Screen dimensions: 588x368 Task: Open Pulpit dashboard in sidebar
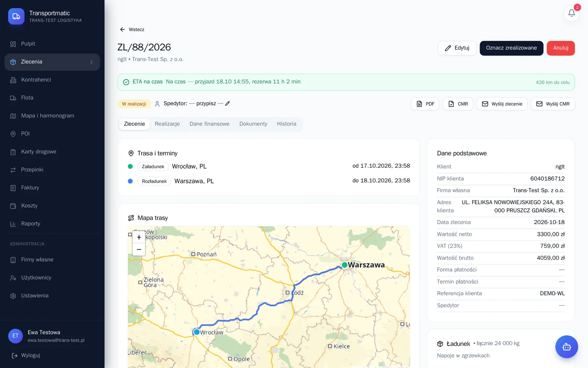52,44
